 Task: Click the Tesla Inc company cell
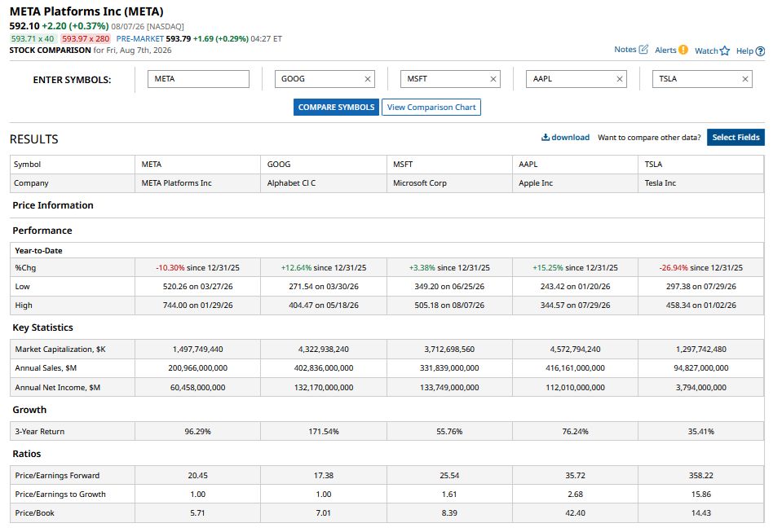tap(701, 182)
